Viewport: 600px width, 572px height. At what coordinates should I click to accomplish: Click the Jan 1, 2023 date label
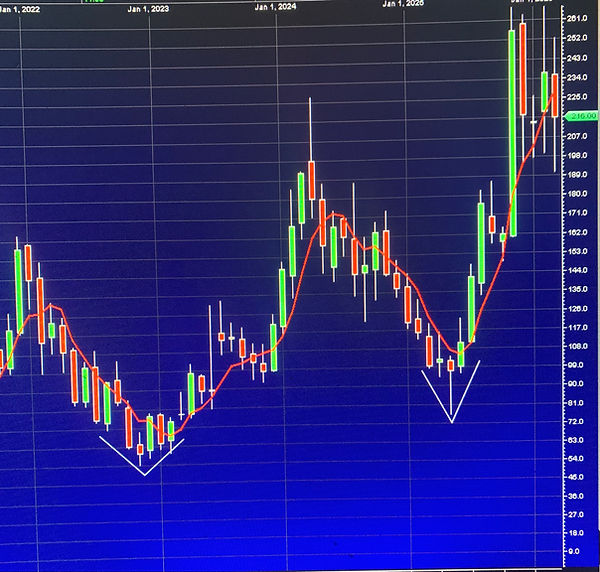(148, 9)
